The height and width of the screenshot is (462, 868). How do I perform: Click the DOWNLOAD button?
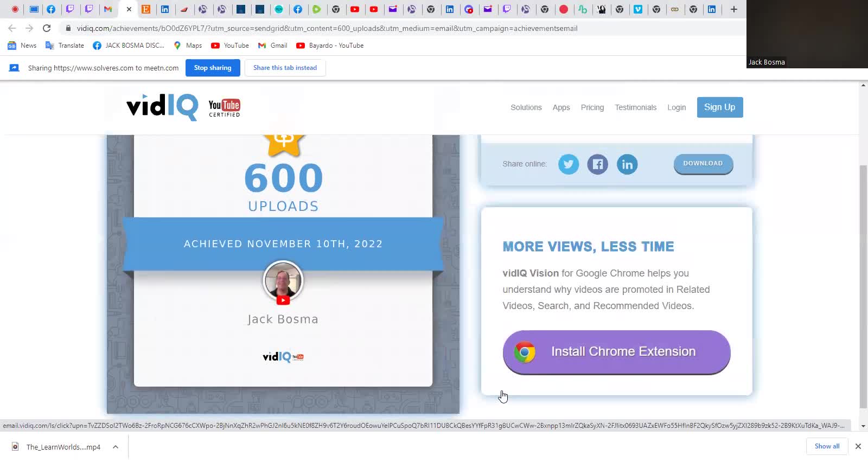click(x=703, y=164)
